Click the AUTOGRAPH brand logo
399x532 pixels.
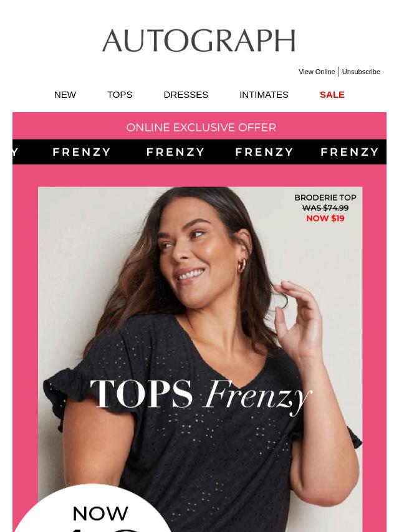(x=199, y=40)
